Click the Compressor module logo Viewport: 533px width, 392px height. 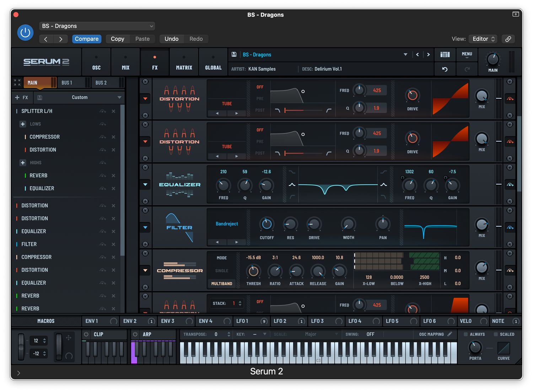(x=180, y=271)
